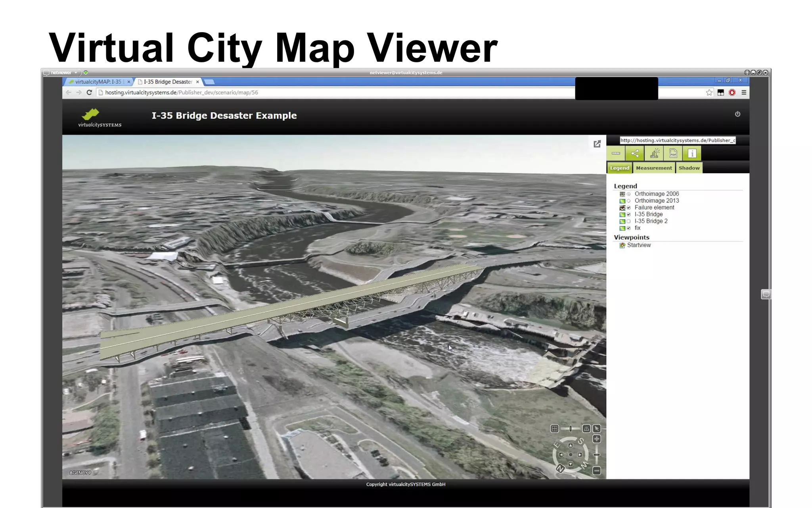Image resolution: width=812 pixels, height=508 pixels.
Task: Uncheck the fix layer checkbox
Action: tap(628, 228)
